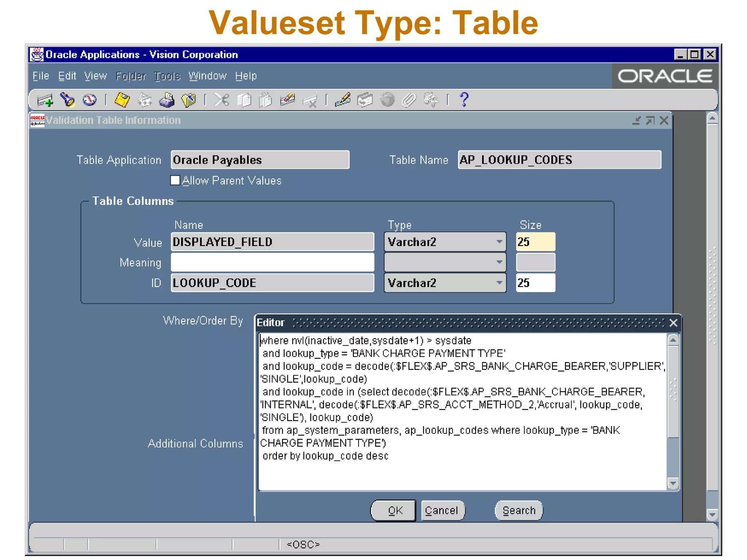
Task: Open the View menu
Action: [96, 76]
